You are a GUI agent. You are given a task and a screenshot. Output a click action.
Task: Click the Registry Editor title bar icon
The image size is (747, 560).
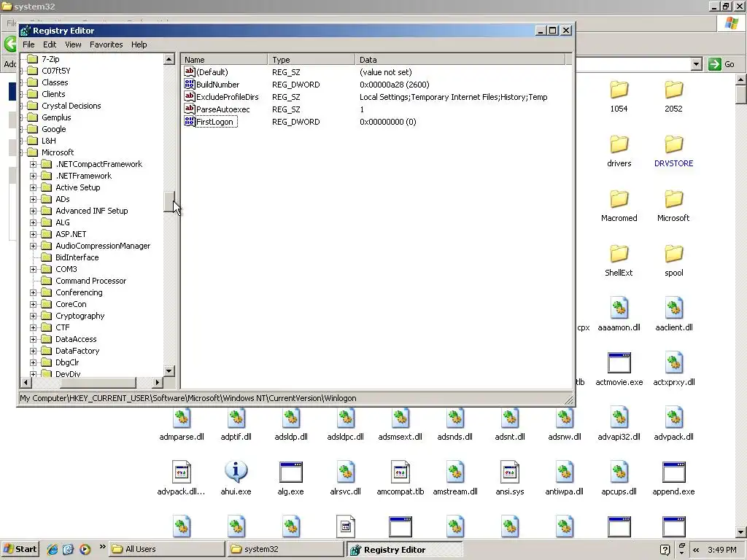26,31
